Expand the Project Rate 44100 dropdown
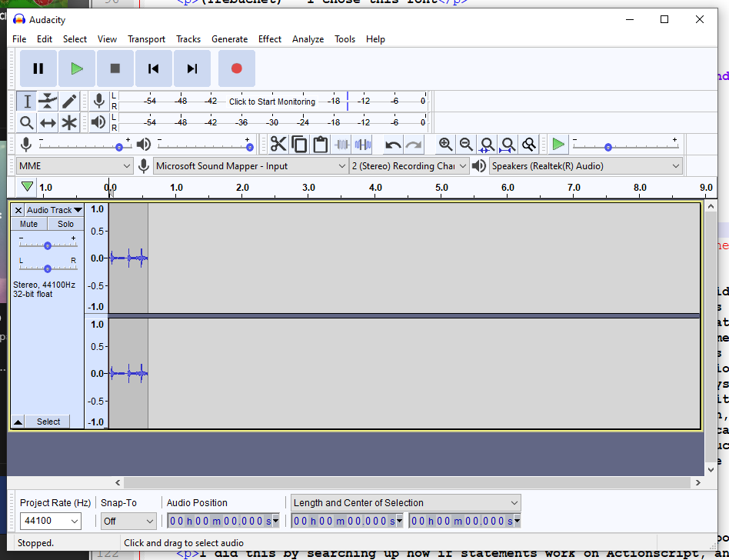This screenshot has width=729, height=560. [x=51, y=521]
